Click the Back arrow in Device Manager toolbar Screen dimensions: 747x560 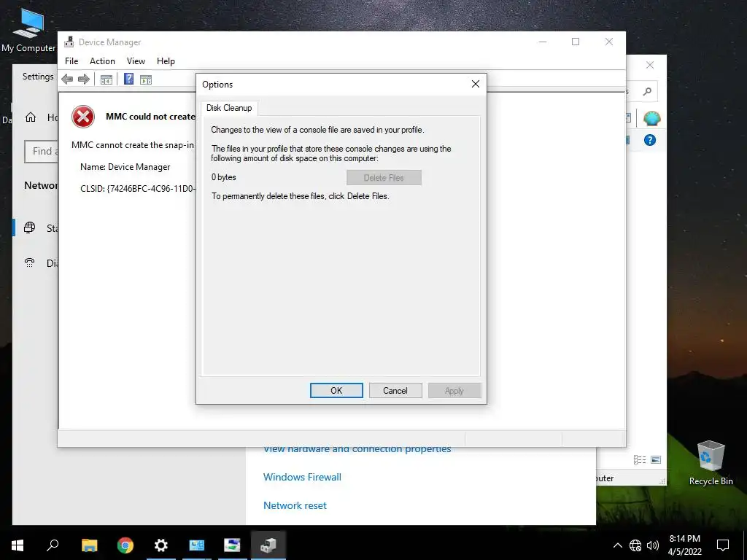[x=67, y=79]
